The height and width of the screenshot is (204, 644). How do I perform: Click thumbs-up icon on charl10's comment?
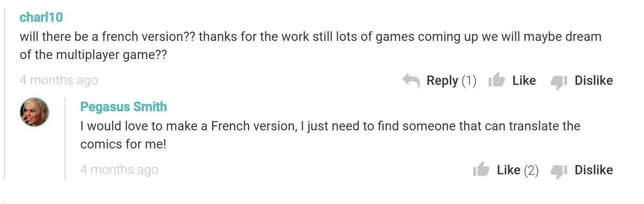point(497,80)
